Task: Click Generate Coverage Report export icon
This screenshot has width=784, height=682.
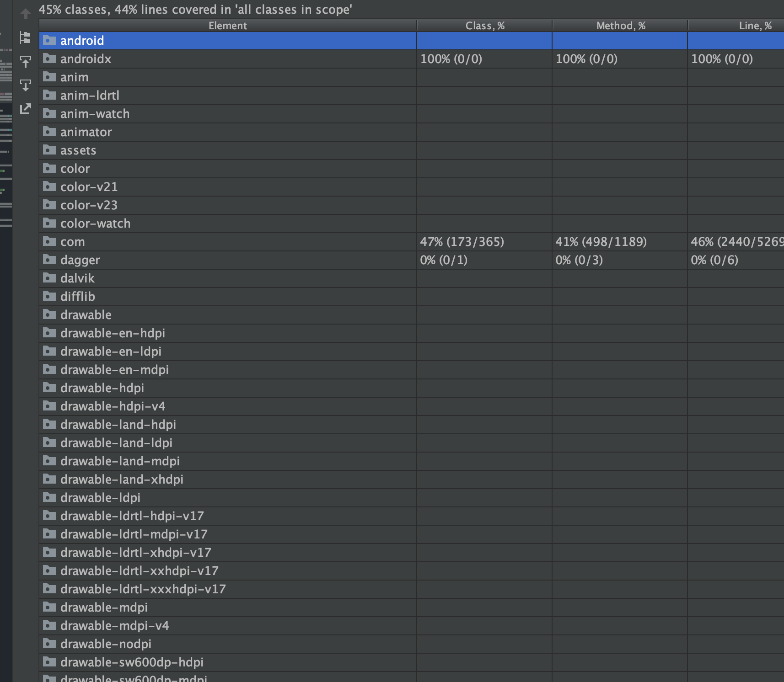Action: pyautogui.click(x=26, y=109)
